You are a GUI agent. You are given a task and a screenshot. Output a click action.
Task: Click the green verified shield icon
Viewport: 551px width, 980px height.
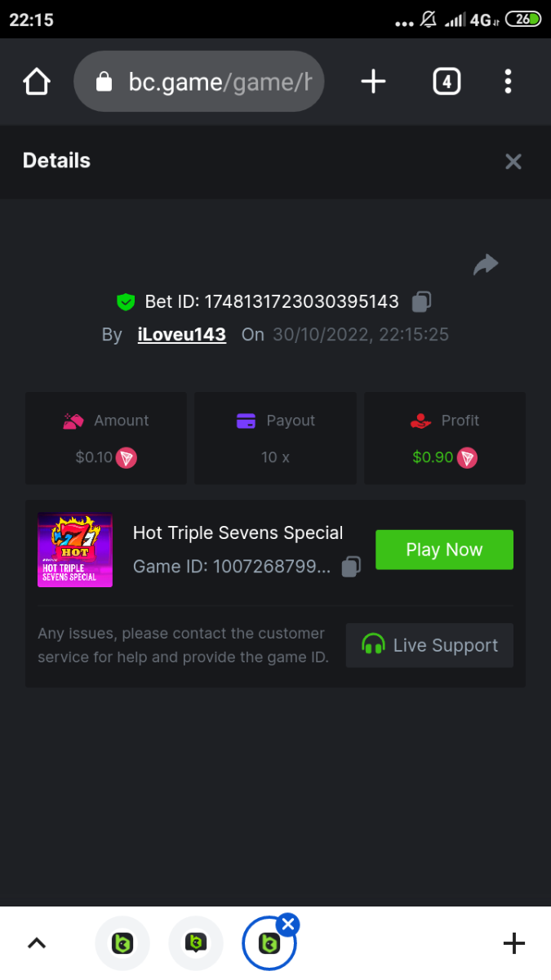pyautogui.click(x=125, y=302)
